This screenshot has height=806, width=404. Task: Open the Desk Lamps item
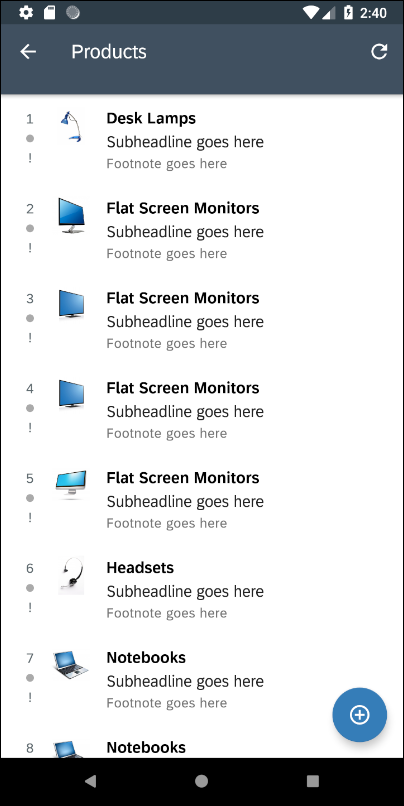(x=201, y=140)
